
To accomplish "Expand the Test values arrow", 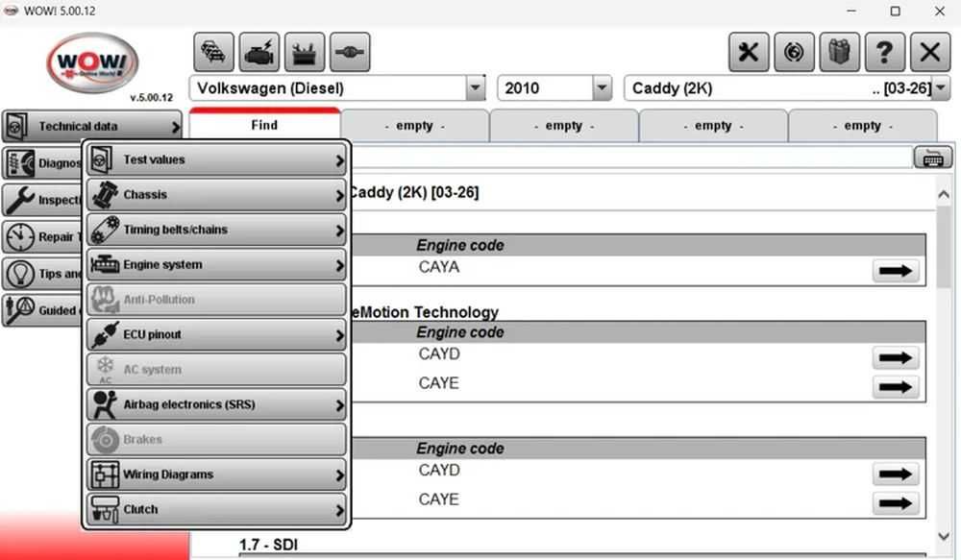I will [339, 160].
